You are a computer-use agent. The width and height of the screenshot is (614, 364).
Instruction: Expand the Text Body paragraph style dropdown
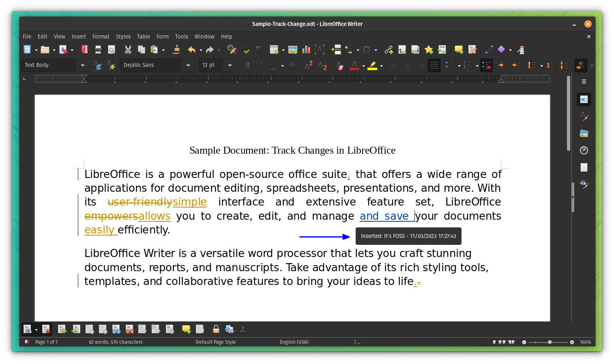[x=83, y=65]
